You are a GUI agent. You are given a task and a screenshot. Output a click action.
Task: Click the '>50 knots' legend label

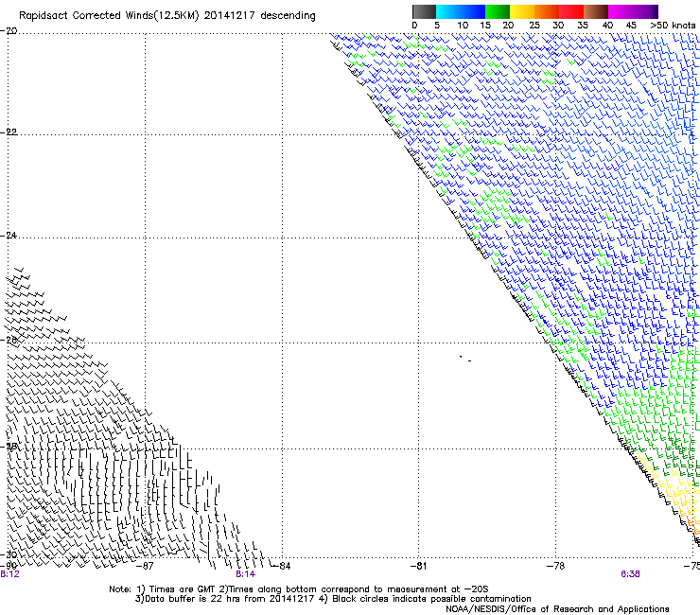(673, 26)
